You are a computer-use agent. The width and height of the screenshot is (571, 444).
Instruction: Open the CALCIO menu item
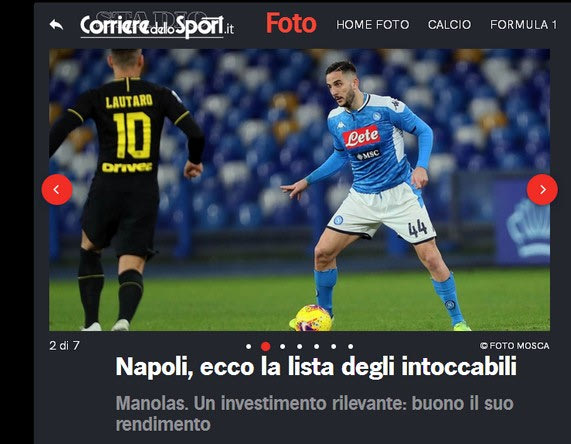[x=449, y=25]
